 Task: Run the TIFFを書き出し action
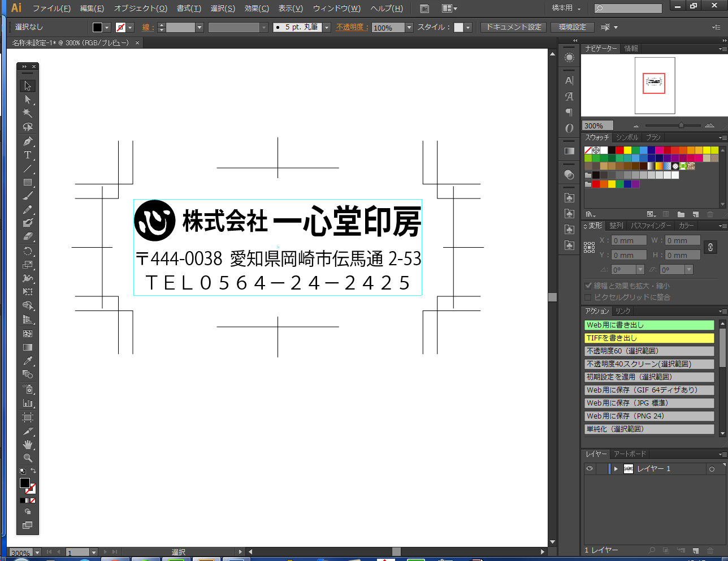click(649, 338)
